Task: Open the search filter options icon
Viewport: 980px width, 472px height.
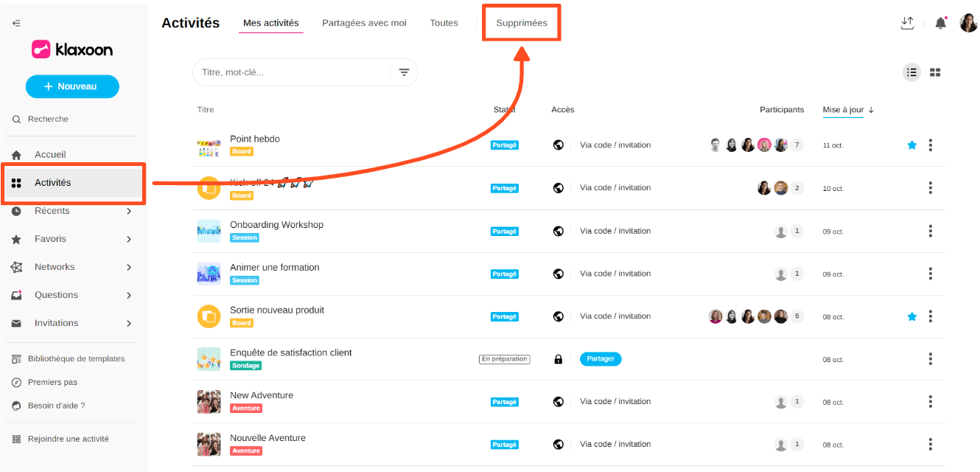Action: coord(404,72)
